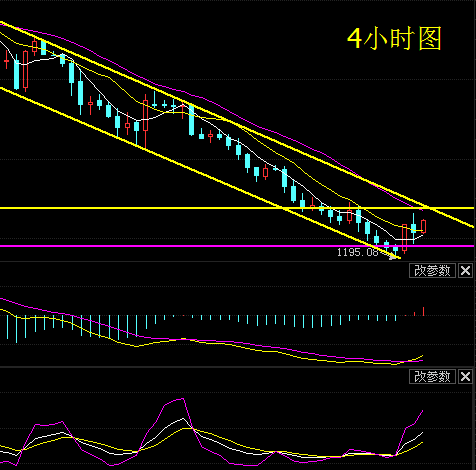The width and height of the screenshot is (476, 470).
Task: Click the tall red candle near the low
Action: (405, 238)
